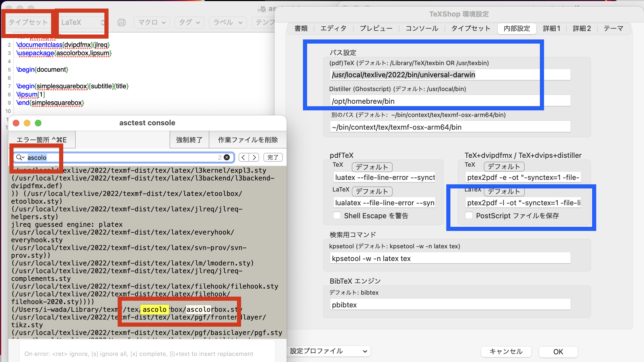Open the ラベル dropdown

[228, 22]
